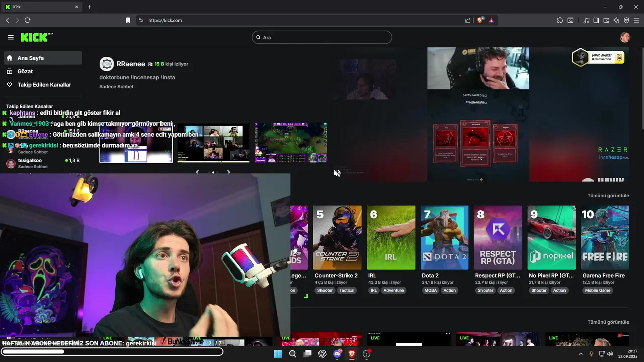Click taskbar volume speaker icon
Image resolution: width=644 pixels, height=362 pixels.
610,354
